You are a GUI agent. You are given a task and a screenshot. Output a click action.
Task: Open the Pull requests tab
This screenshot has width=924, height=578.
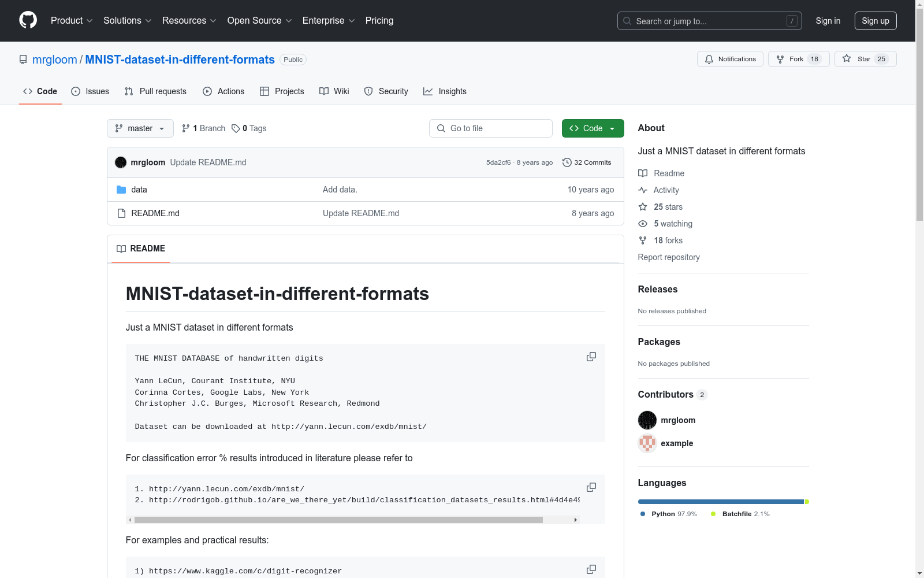(x=155, y=91)
